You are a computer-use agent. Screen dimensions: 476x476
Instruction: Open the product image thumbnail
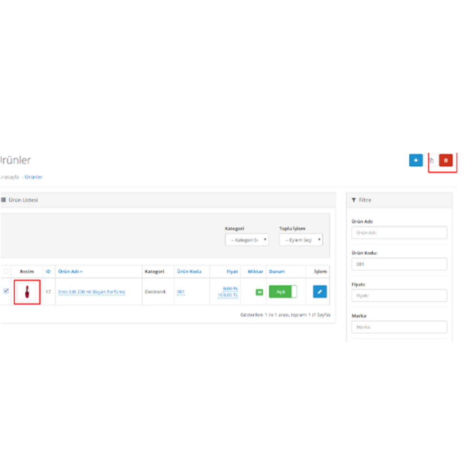(x=27, y=291)
